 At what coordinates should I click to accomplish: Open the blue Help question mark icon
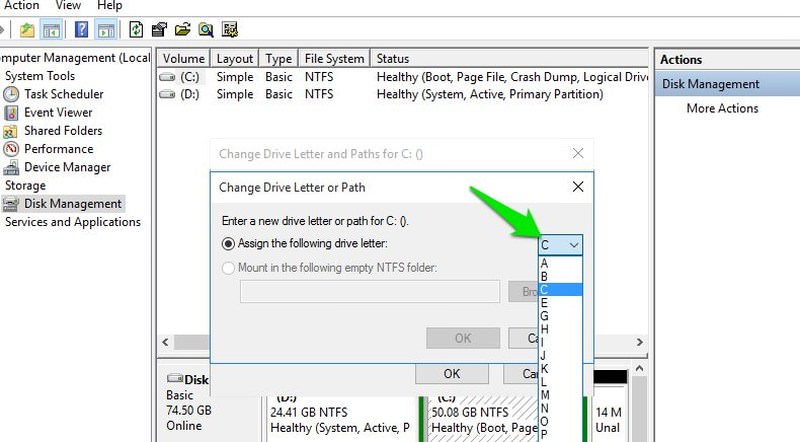click(x=81, y=30)
